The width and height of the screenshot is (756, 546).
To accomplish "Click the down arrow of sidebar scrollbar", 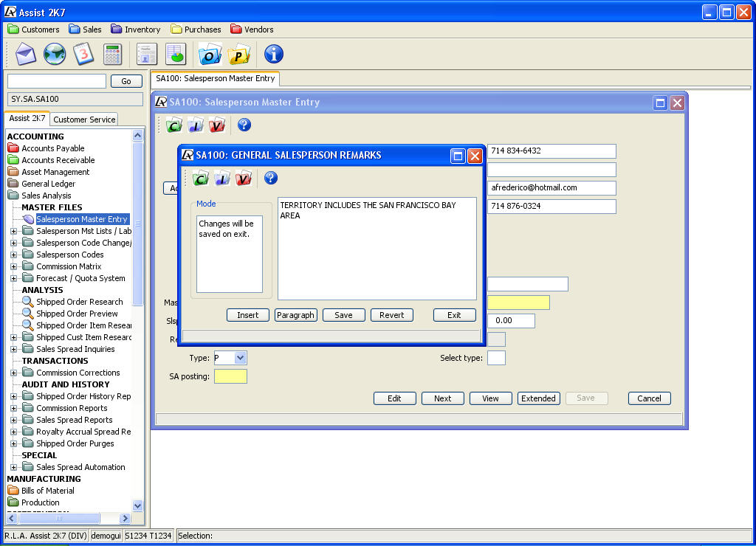I will pos(137,505).
